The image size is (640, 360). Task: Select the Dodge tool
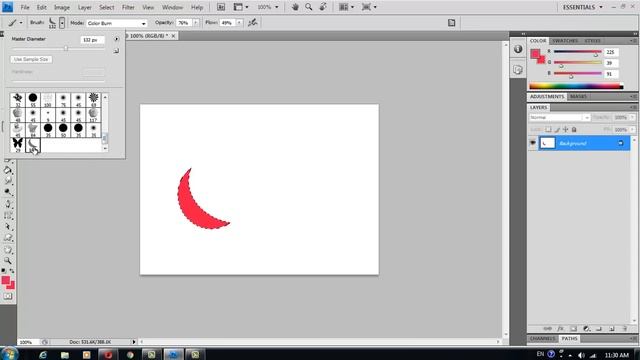coord(8,192)
